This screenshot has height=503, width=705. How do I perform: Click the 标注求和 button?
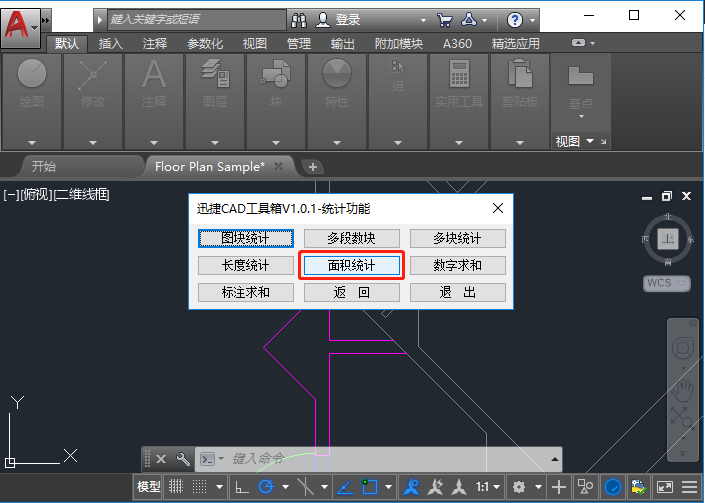coord(245,293)
